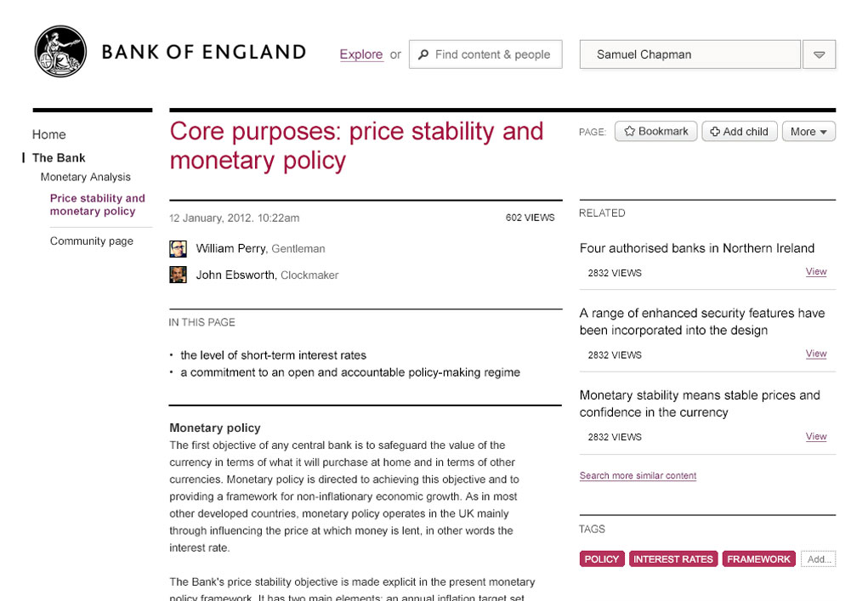Click the plus icon on Add child
Screen dimensions: 868x601
pyautogui.click(x=715, y=132)
